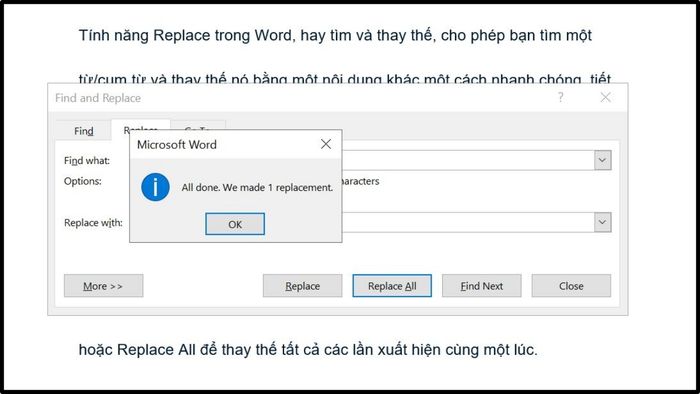Click the Replace with input field
The image size is (700, 394).
[x=468, y=222]
